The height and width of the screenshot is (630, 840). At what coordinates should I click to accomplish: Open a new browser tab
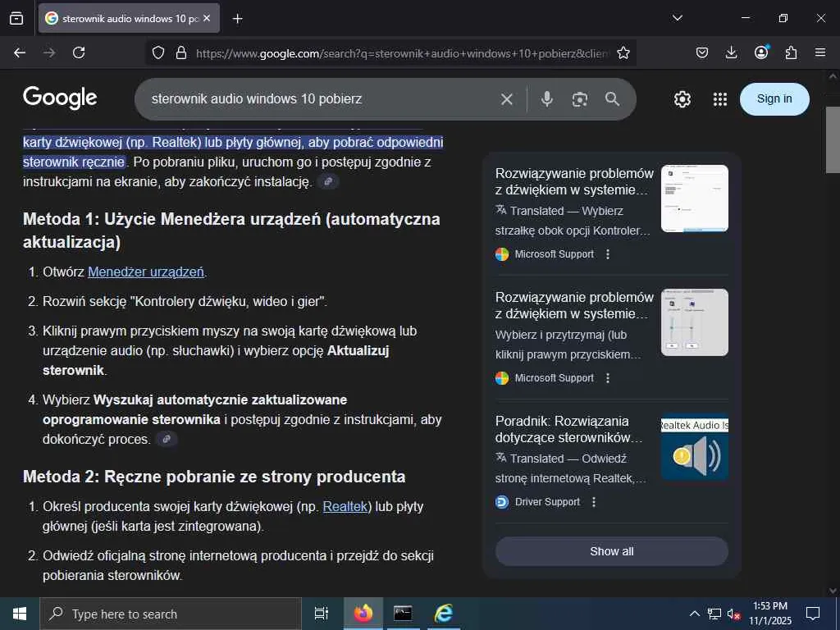(x=237, y=19)
